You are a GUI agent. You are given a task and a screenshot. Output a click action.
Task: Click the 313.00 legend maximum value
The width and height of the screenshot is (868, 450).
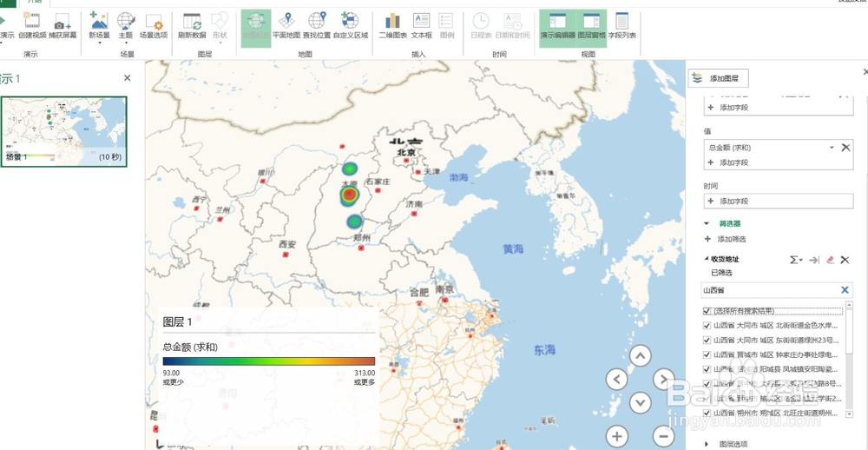point(365,373)
